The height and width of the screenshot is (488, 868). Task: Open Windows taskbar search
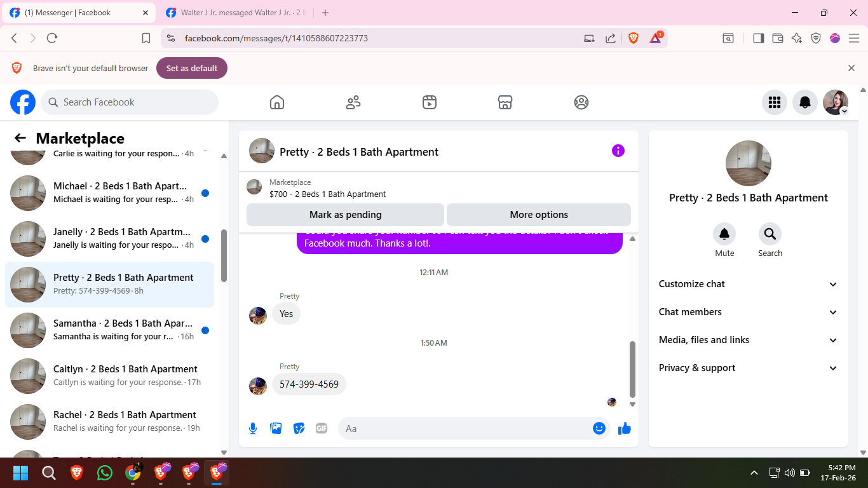click(x=49, y=473)
